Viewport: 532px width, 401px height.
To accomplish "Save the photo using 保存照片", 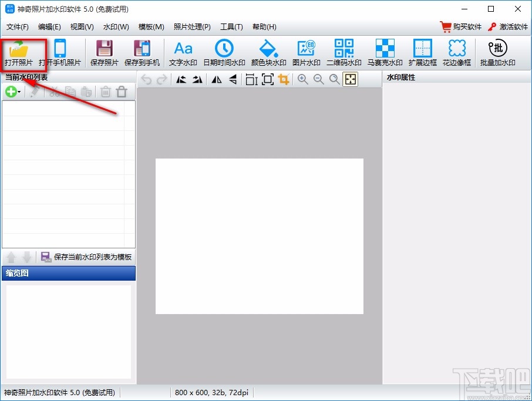I will tap(104, 53).
